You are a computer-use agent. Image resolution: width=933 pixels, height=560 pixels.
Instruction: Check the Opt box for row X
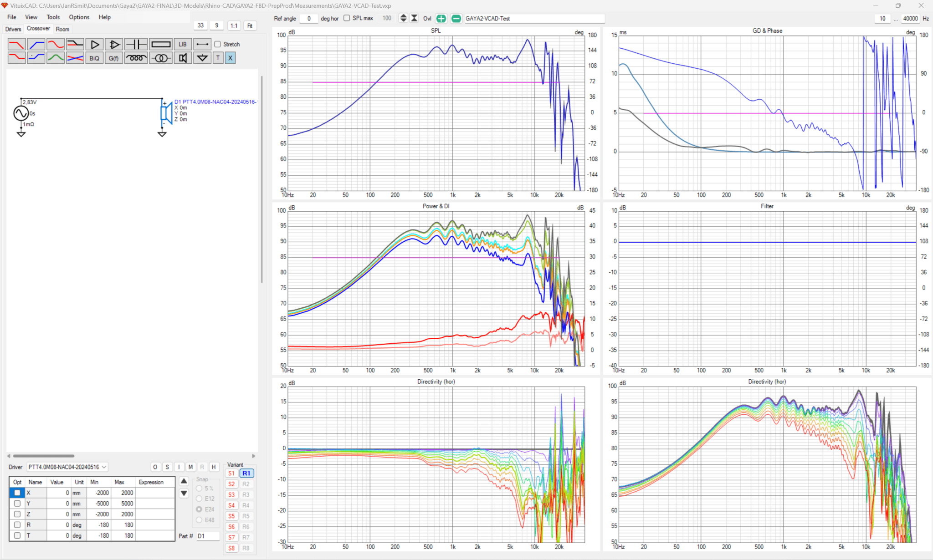point(17,493)
